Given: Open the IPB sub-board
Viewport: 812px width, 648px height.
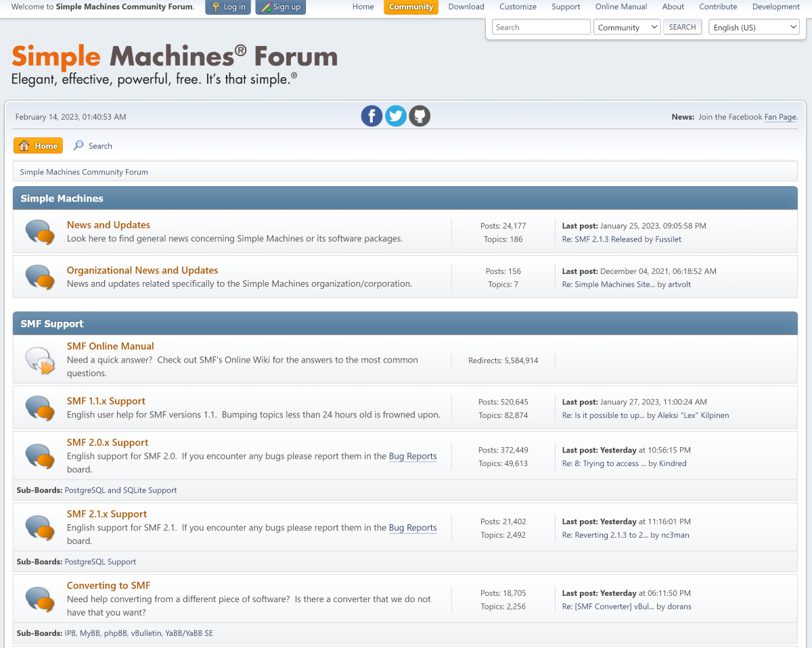Looking at the screenshot, I should (x=70, y=634).
